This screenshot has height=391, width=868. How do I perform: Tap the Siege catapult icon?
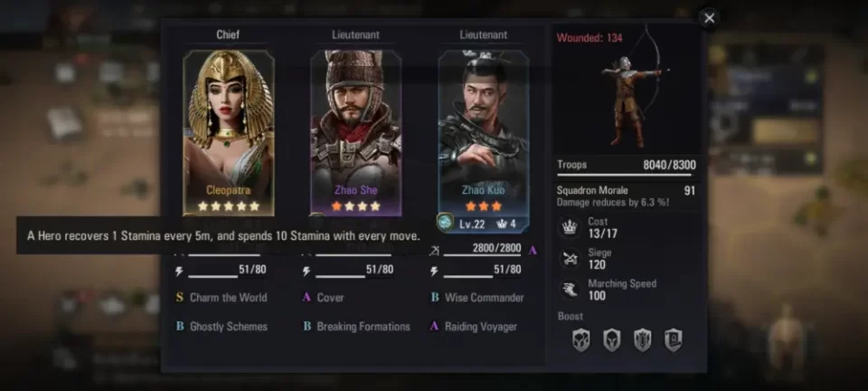[x=569, y=258]
